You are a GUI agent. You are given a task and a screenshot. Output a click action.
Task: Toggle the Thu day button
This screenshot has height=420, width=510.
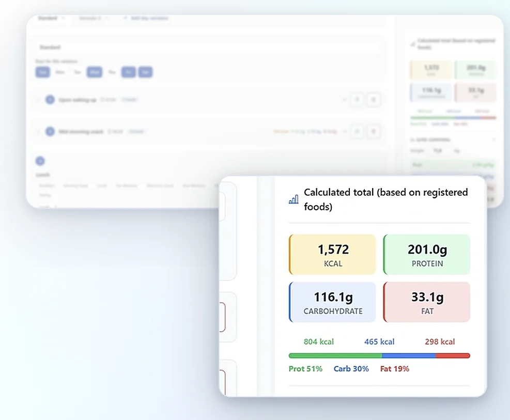point(112,72)
